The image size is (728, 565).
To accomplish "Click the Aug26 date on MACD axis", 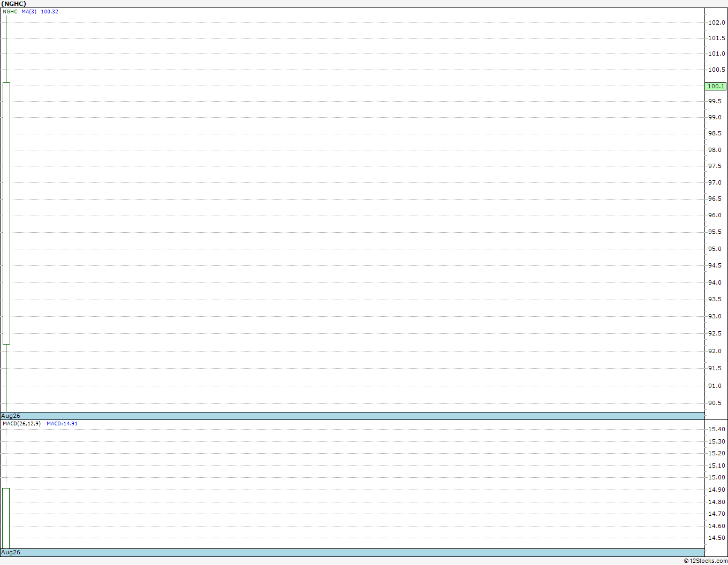I will [11, 552].
